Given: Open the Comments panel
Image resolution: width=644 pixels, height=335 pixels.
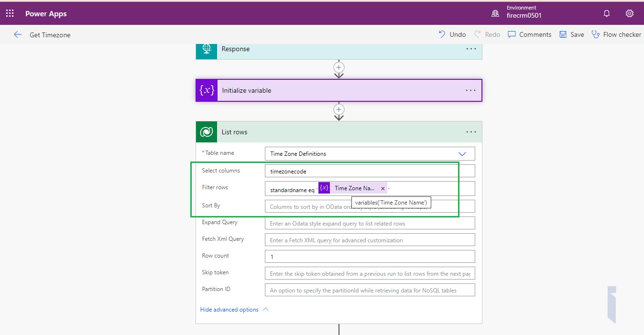Looking at the screenshot, I should pyautogui.click(x=529, y=34).
